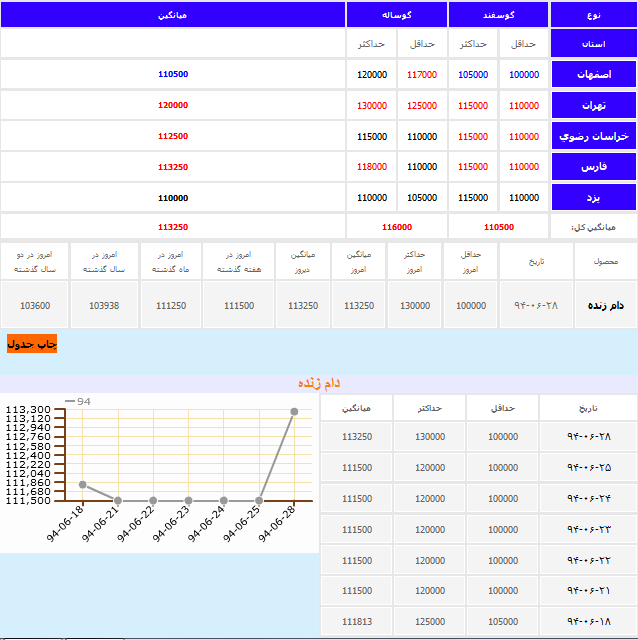This screenshot has height=640, width=638.
Task: Click يزد calf minimum 105000
Action: 422,198
